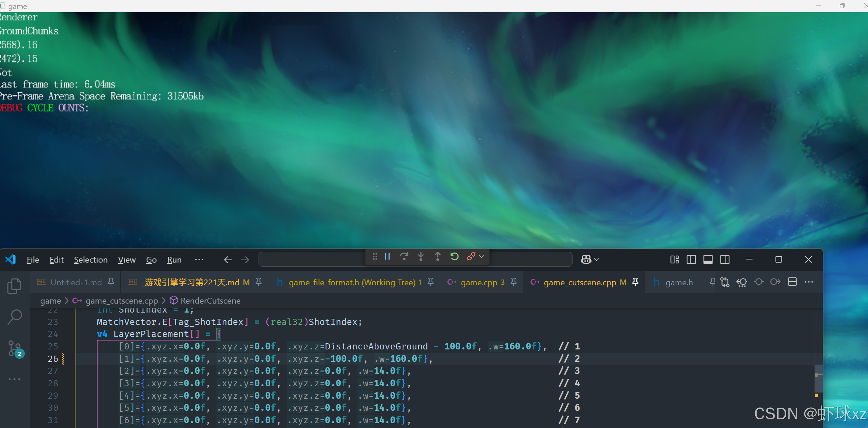This screenshot has width=868, height=428.
Task: Go back in navigation history
Action: [228, 259]
